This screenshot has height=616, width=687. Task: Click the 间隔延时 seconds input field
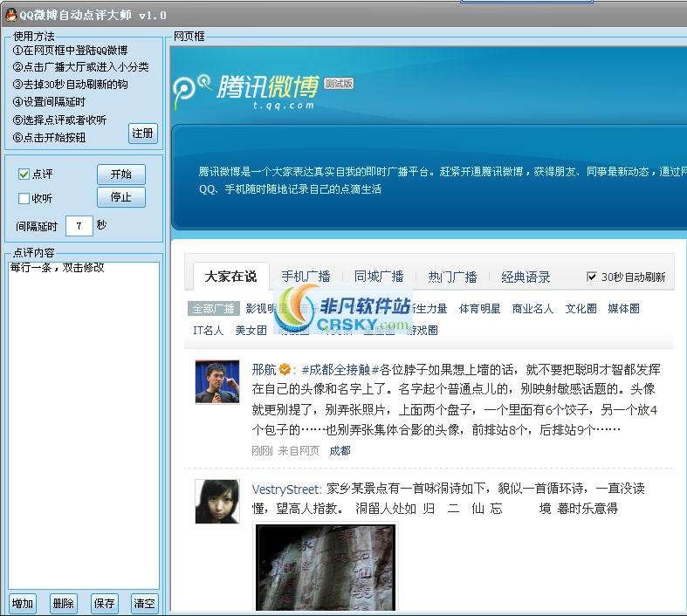(79, 226)
